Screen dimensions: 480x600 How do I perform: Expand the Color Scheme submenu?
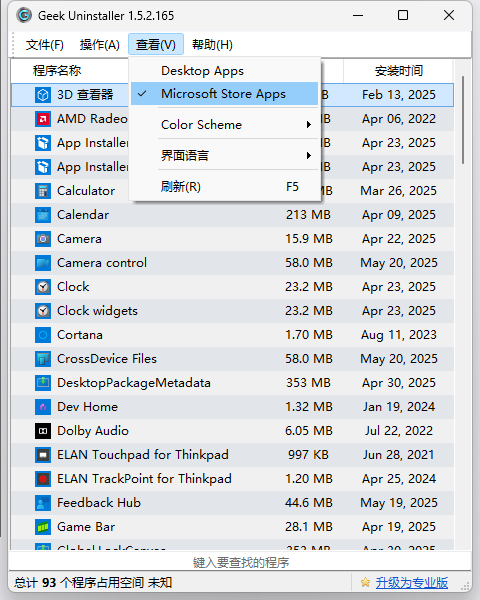[x=224, y=125]
